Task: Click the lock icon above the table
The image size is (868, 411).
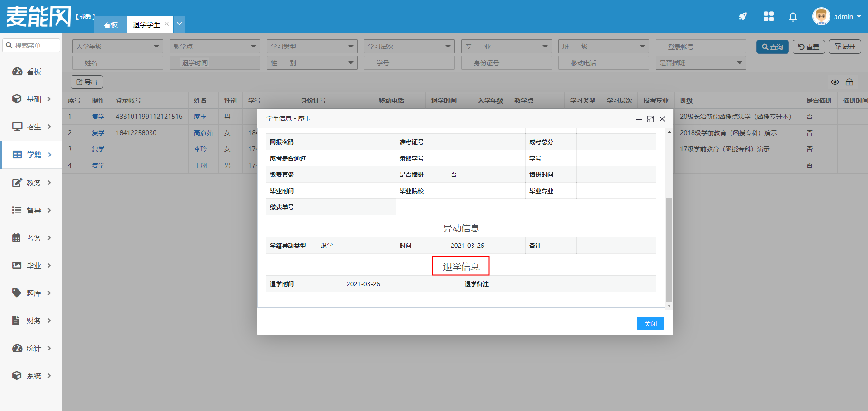Action: click(849, 82)
